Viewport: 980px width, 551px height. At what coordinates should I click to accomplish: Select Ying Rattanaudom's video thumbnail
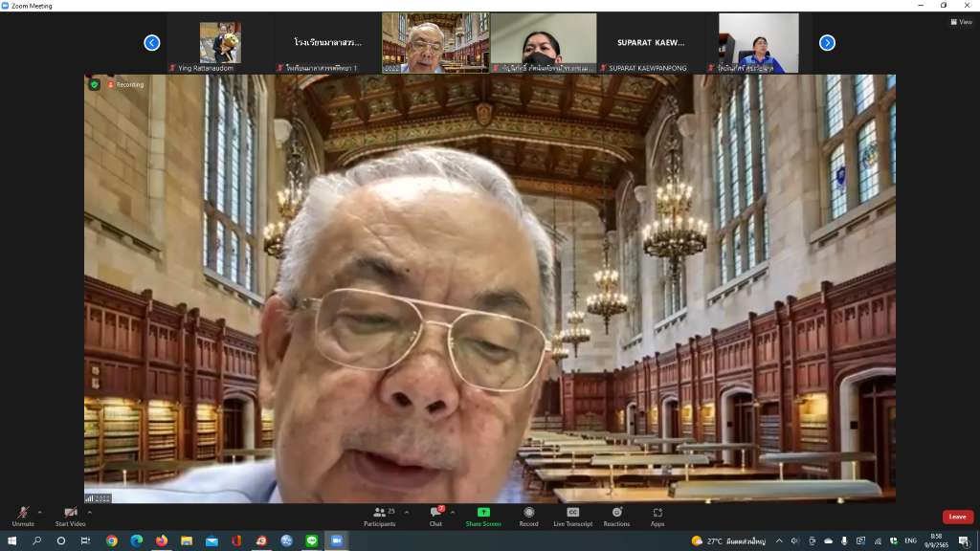220,42
